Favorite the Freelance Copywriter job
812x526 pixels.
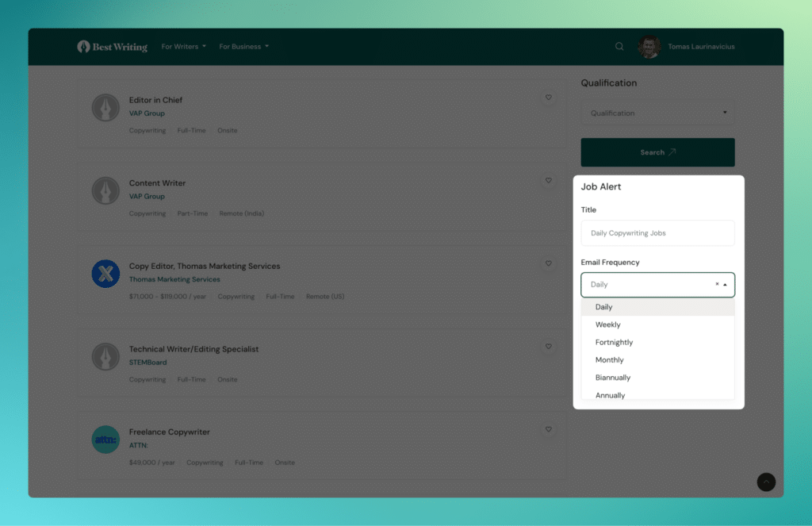tap(549, 429)
